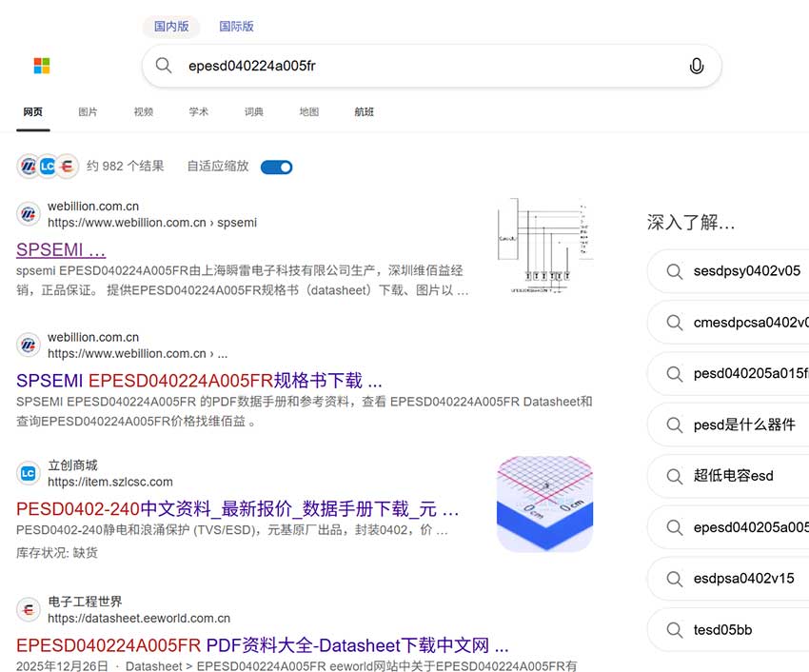
Task: Open the 词典 tab
Action: point(254,112)
